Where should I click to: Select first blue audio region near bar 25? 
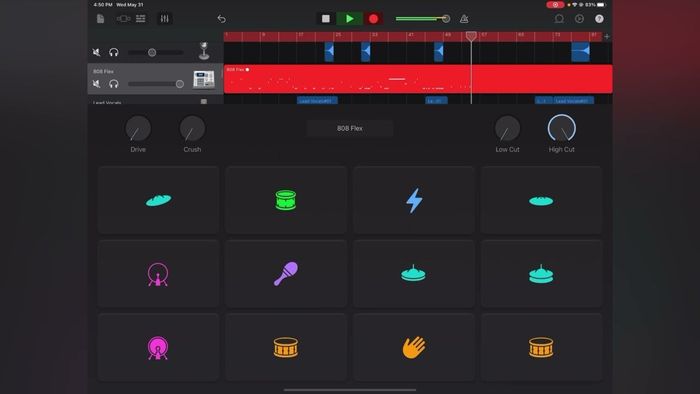point(329,51)
